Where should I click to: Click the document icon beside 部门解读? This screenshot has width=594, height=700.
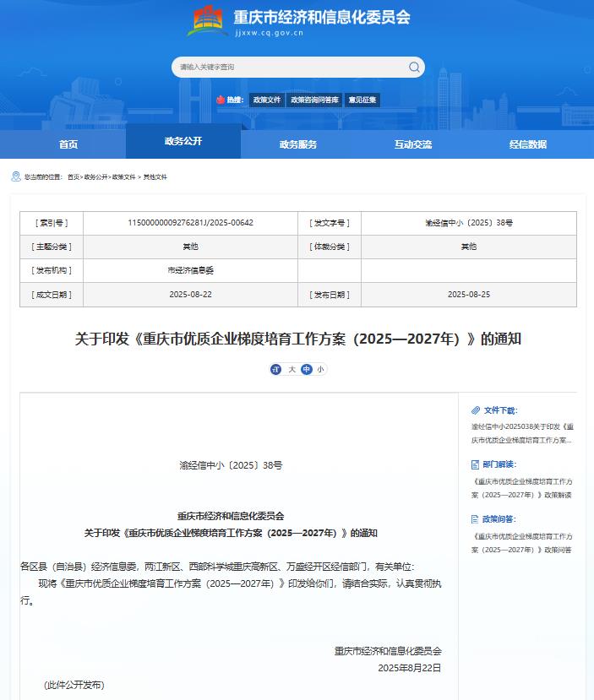(x=475, y=464)
